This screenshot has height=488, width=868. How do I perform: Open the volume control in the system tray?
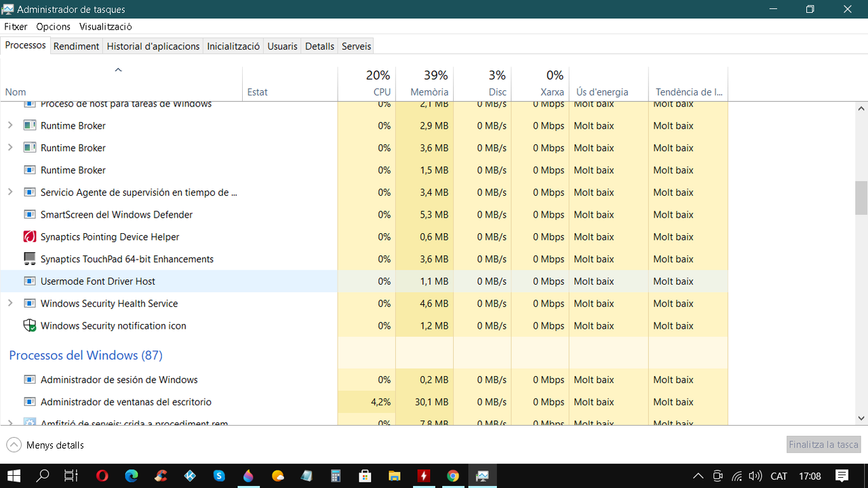[x=756, y=476]
